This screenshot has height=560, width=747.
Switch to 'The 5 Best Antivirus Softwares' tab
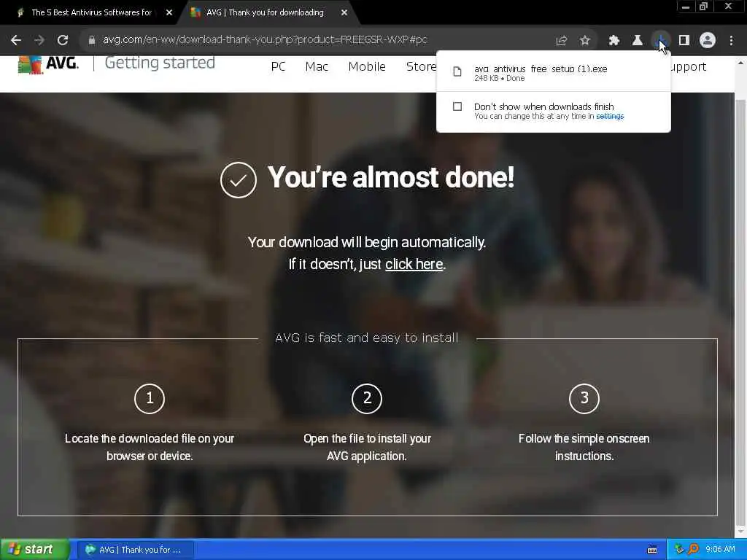(x=91, y=13)
